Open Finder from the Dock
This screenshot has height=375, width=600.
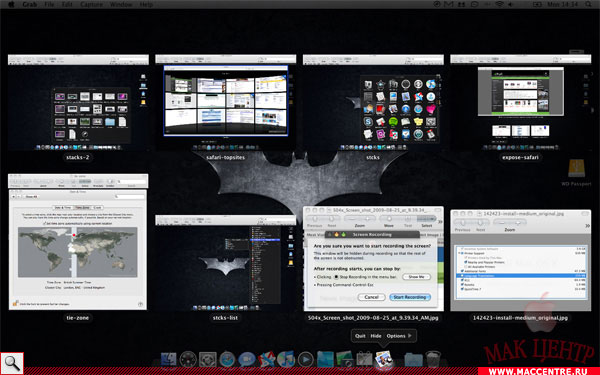[x=168, y=360]
